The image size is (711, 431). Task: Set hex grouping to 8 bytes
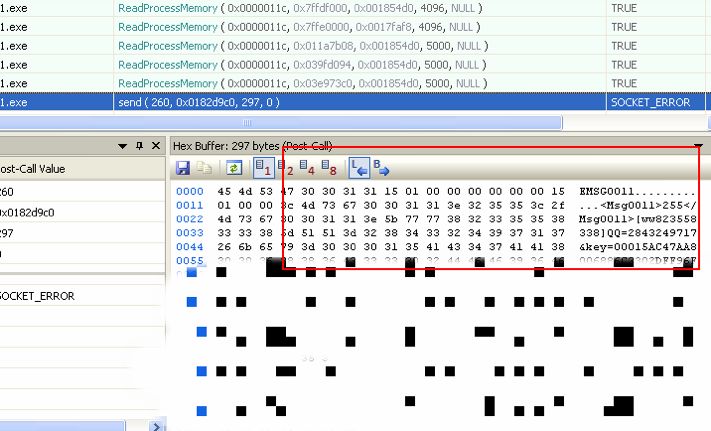pyautogui.click(x=329, y=168)
